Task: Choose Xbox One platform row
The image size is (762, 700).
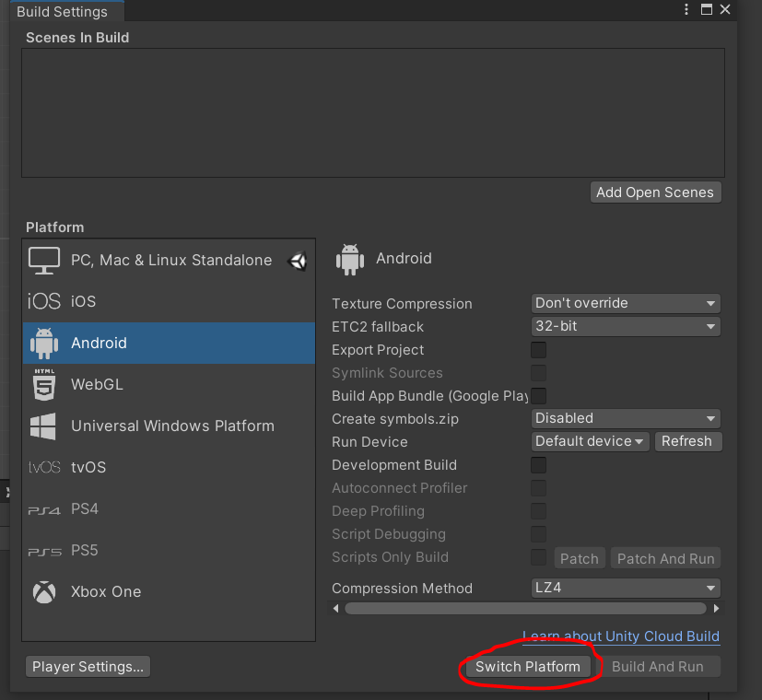Action: point(169,592)
